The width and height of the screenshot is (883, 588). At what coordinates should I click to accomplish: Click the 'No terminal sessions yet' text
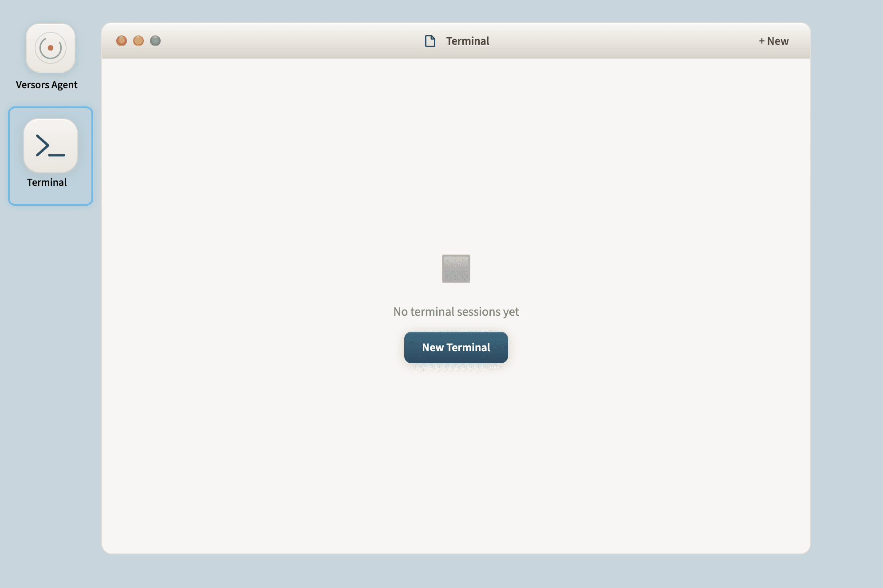[456, 312]
